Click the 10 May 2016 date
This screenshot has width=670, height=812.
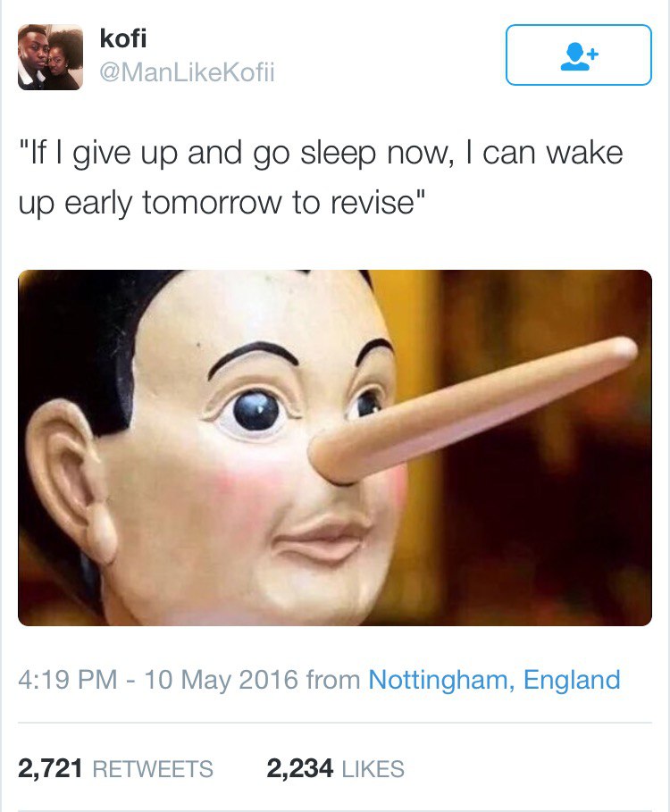[x=222, y=680]
